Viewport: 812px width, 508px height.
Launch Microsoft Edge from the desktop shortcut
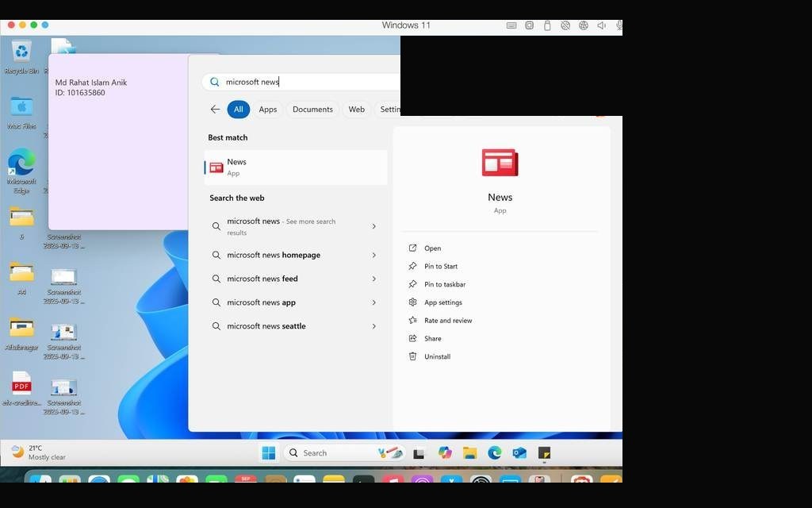[x=21, y=171]
